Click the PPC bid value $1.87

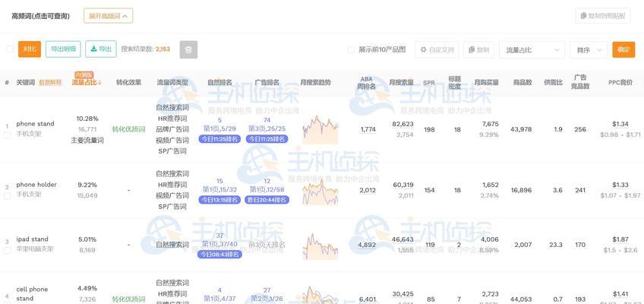click(620, 239)
